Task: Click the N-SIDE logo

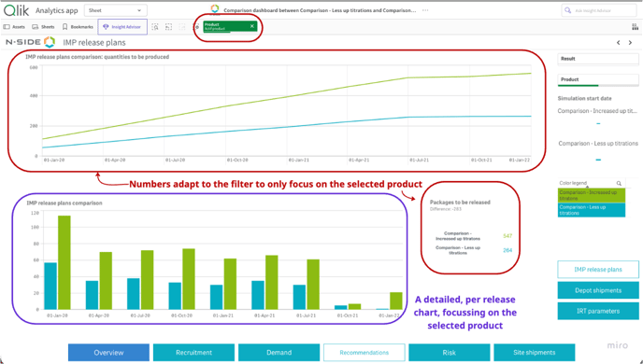Action: (30, 42)
